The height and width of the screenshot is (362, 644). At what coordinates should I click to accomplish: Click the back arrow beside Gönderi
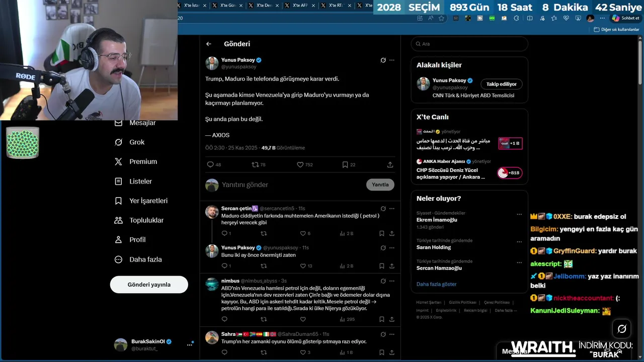tap(208, 44)
